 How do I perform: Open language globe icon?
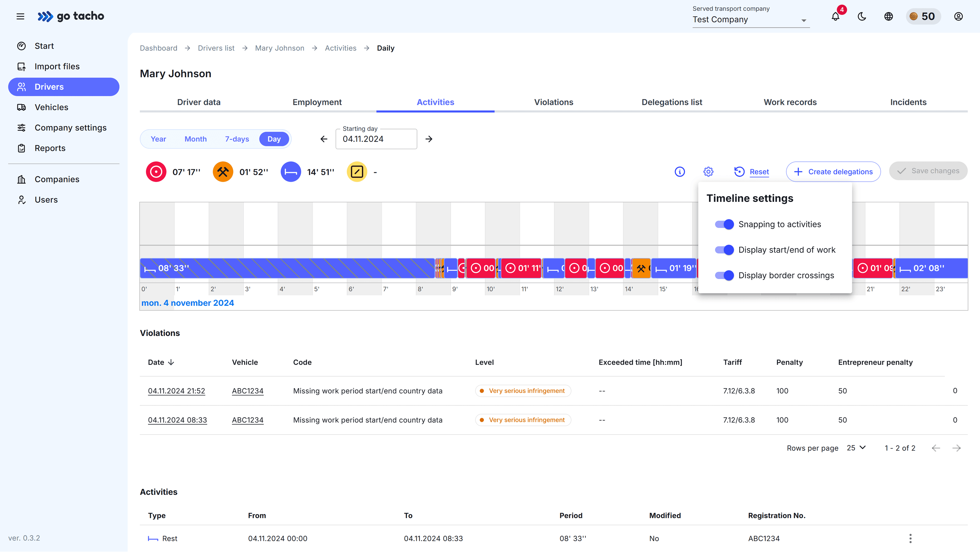point(888,16)
